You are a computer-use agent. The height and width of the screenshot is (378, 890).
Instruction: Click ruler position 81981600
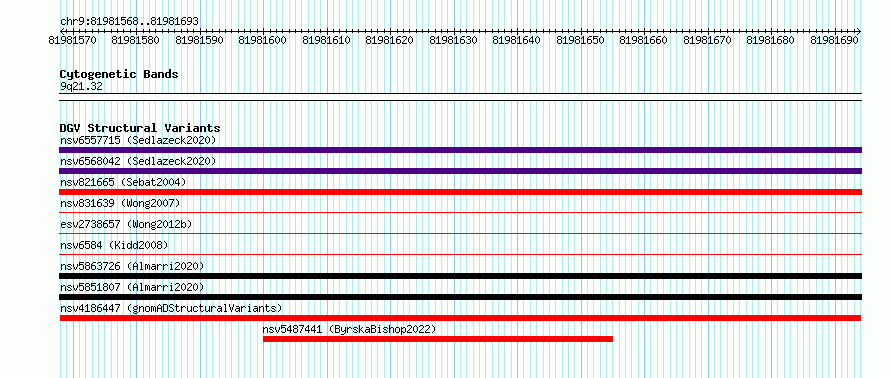coord(263,40)
